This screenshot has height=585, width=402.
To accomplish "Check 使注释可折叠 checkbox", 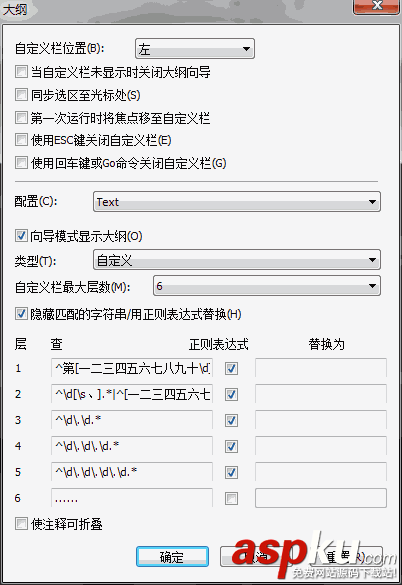I will [21, 524].
